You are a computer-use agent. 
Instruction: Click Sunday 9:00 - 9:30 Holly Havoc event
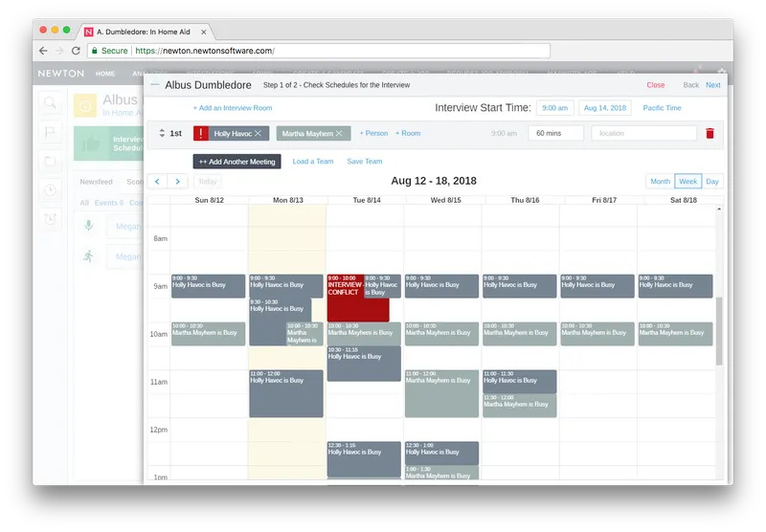(208, 286)
